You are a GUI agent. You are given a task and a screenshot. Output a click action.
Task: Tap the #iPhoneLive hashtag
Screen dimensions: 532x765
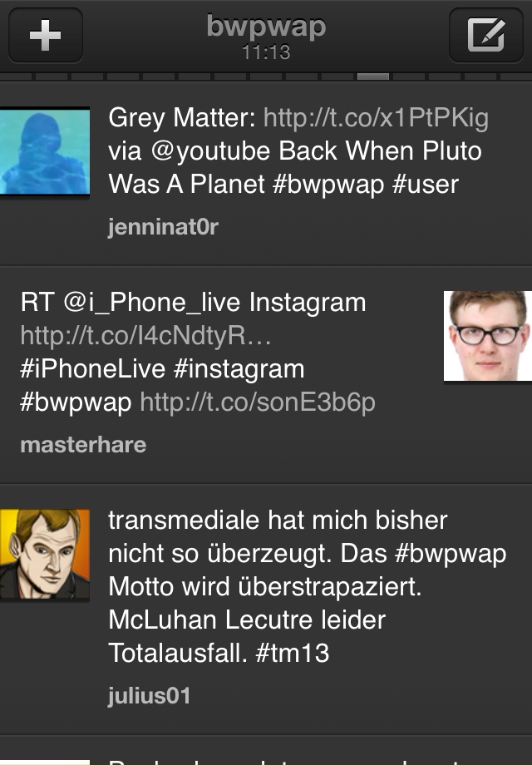click(92, 369)
